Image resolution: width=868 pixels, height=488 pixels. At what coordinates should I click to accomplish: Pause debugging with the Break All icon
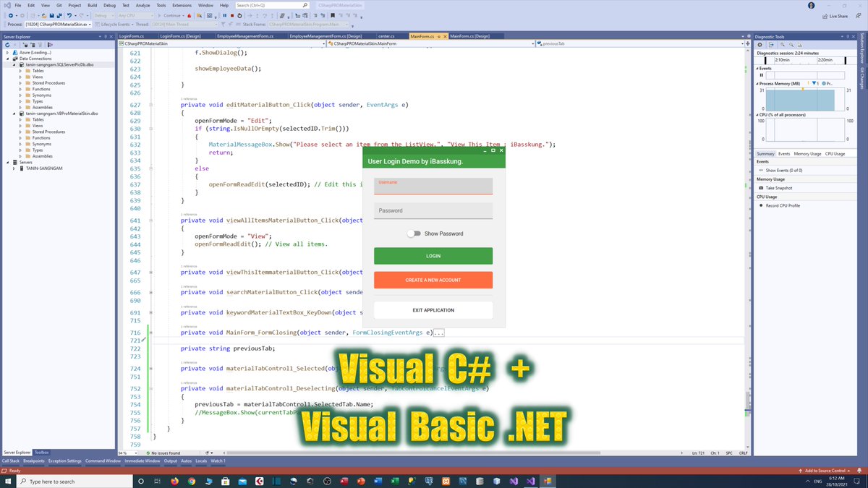pos(225,15)
